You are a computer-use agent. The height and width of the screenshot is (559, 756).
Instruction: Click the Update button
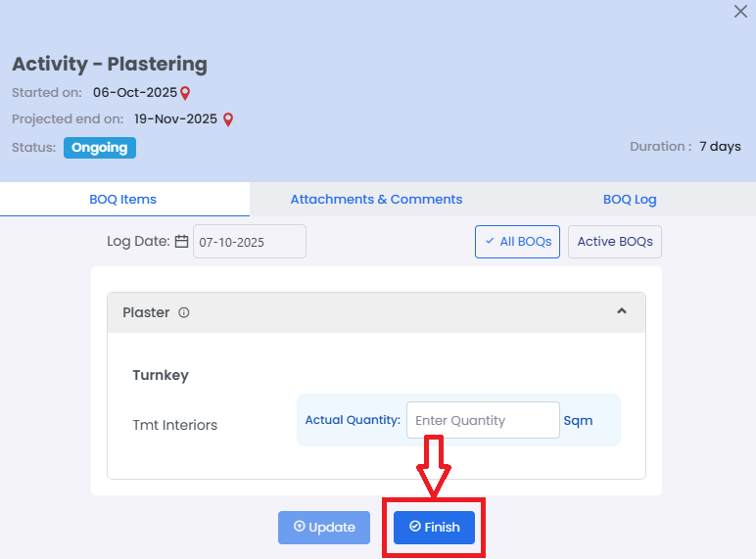coord(324,527)
